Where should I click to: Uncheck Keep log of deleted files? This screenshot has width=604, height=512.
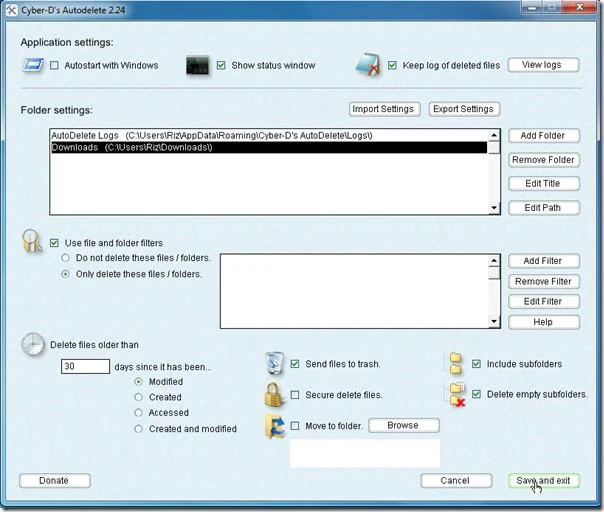click(392, 65)
